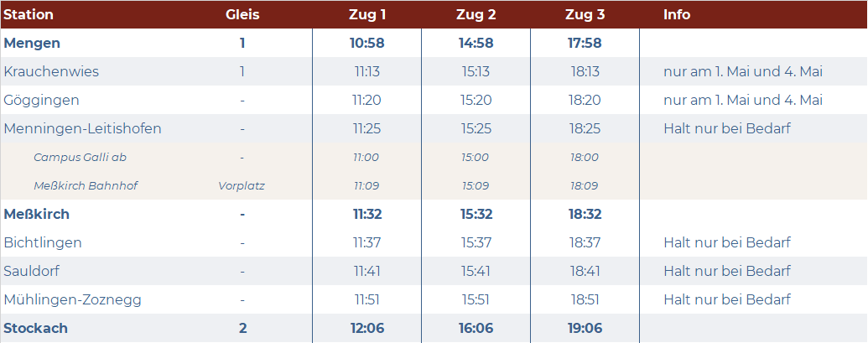Image resolution: width=868 pixels, height=343 pixels.
Task: Select the Bichtlingen station
Action: click(43, 243)
